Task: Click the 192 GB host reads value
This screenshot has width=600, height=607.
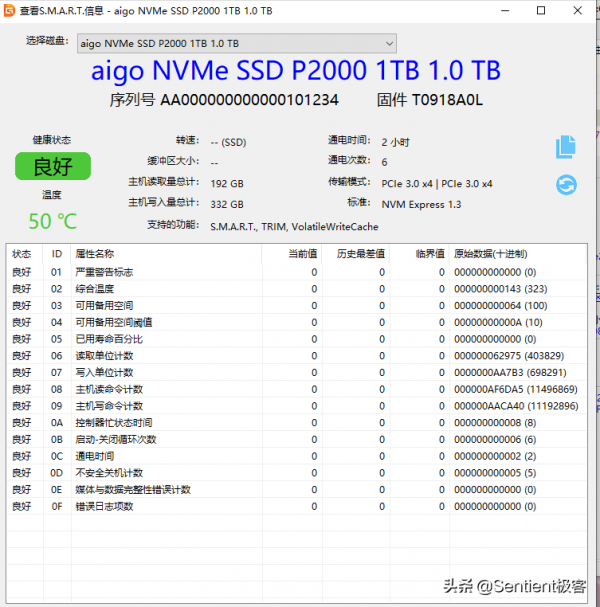Action: 227,183
